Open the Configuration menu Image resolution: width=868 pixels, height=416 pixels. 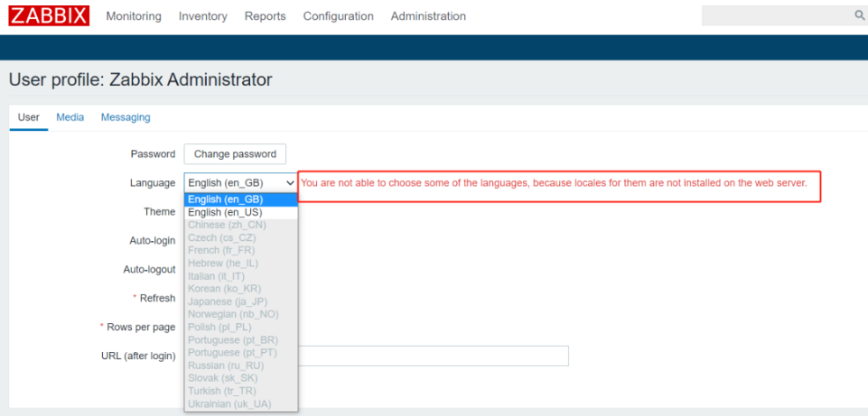pos(338,16)
